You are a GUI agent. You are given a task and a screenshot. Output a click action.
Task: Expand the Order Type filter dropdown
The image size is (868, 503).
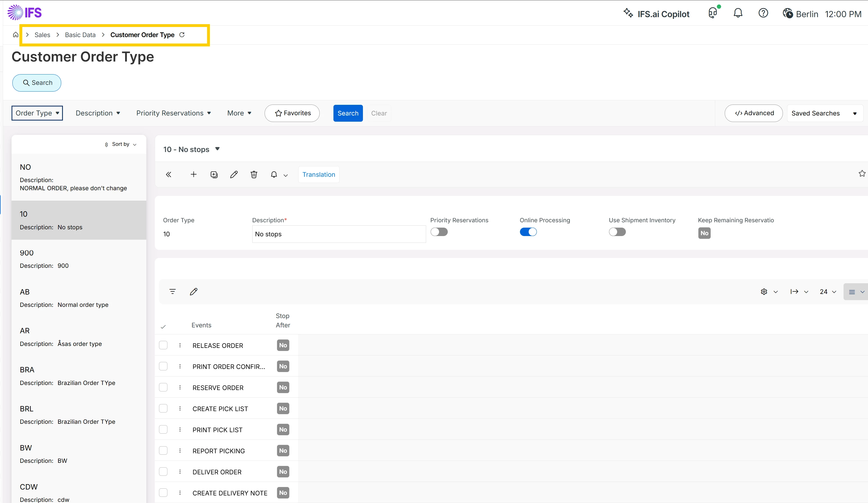tap(37, 113)
